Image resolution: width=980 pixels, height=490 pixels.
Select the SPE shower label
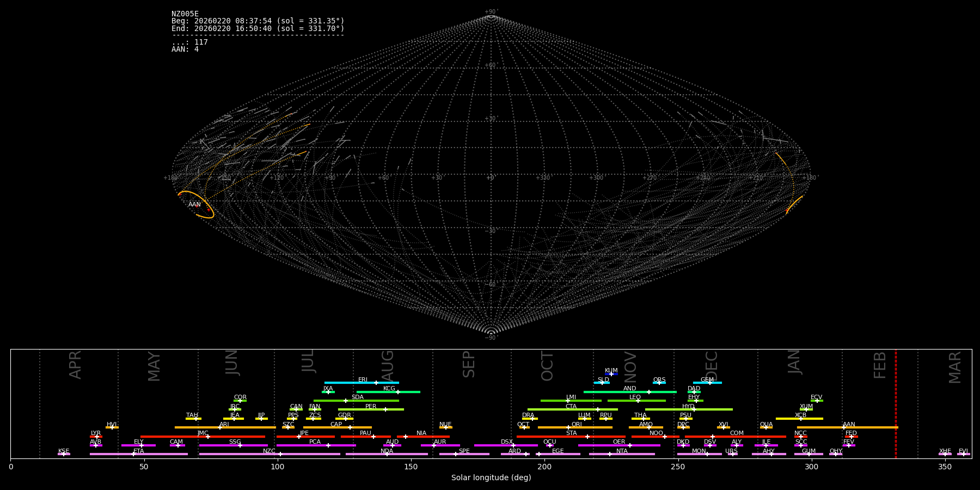[x=464, y=451]
